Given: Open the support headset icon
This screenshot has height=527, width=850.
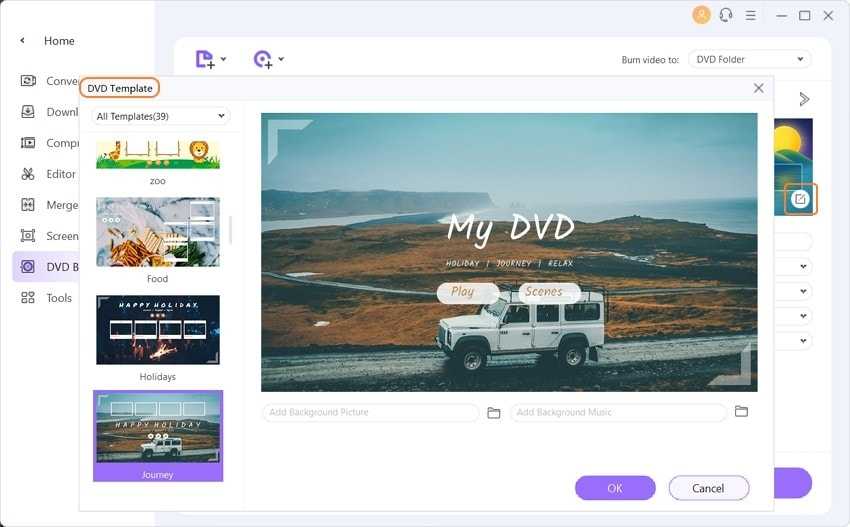Looking at the screenshot, I should tap(726, 15).
